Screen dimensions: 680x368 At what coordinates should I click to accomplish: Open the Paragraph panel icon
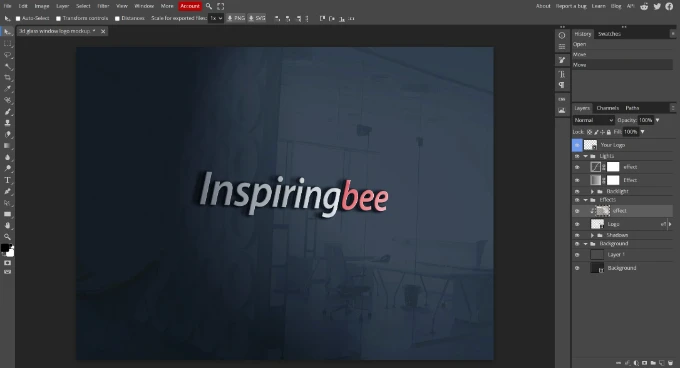click(x=562, y=85)
